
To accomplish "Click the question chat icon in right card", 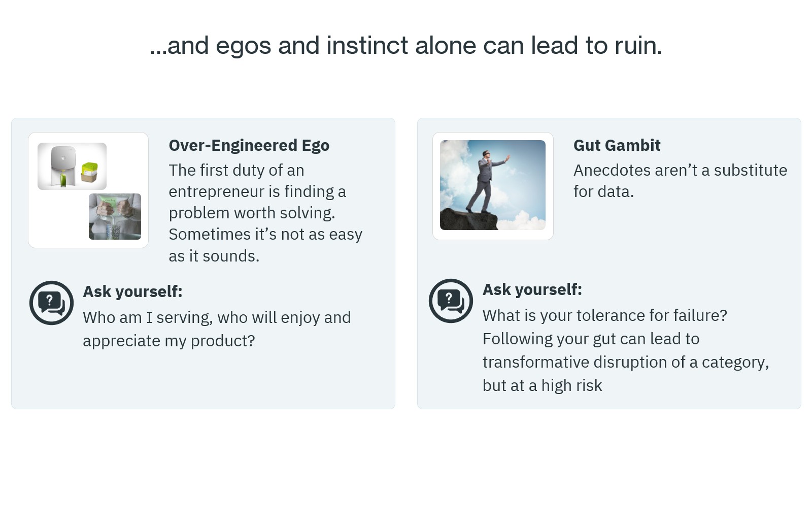I will 451,301.
